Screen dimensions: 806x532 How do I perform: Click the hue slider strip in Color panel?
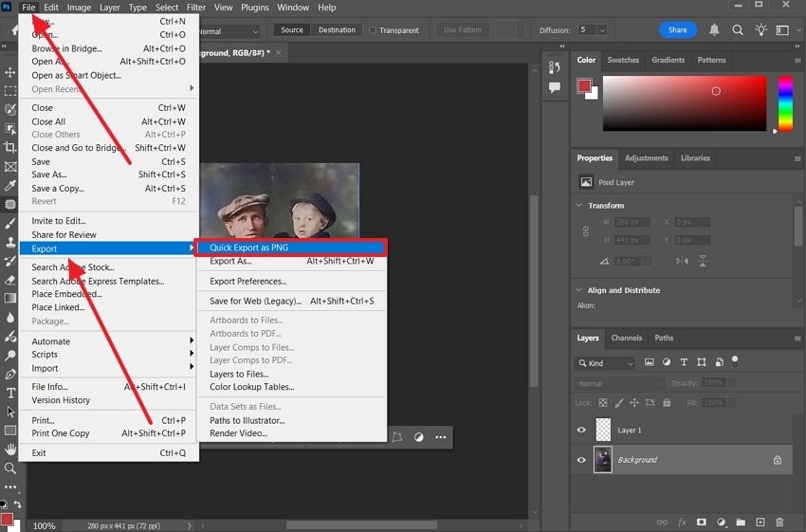(x=785, y=102)
